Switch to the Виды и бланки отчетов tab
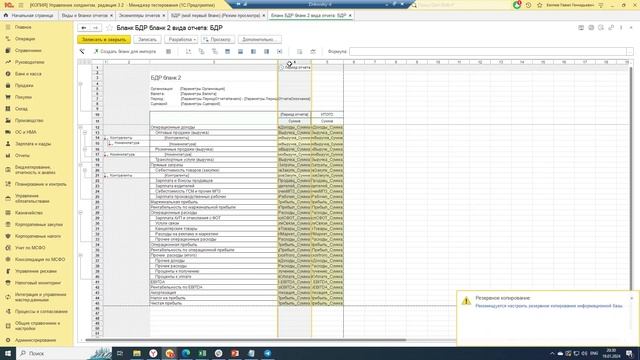Screen dimensions: 640x360 (x=84, y=15)
